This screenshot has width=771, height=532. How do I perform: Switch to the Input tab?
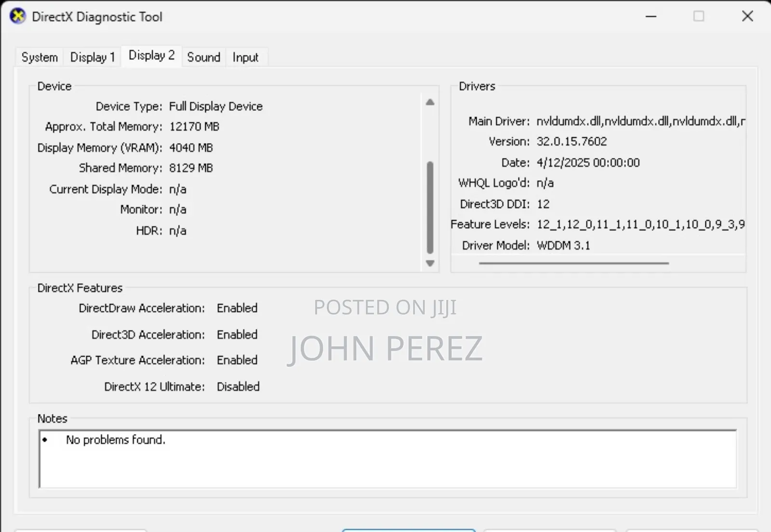tap(245, 57)
